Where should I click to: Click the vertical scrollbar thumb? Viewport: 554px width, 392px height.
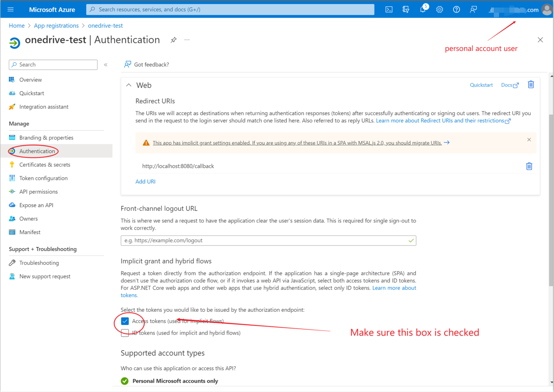pyautogui.click(x=551, y=200)
